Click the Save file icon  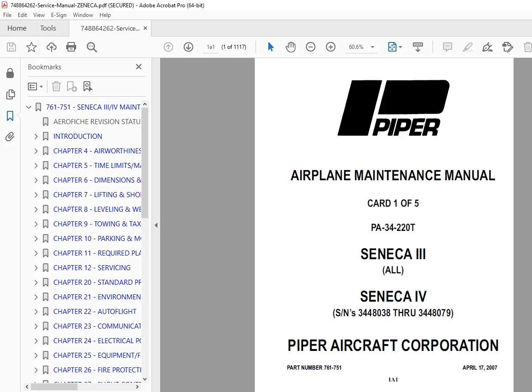[11, 47]
